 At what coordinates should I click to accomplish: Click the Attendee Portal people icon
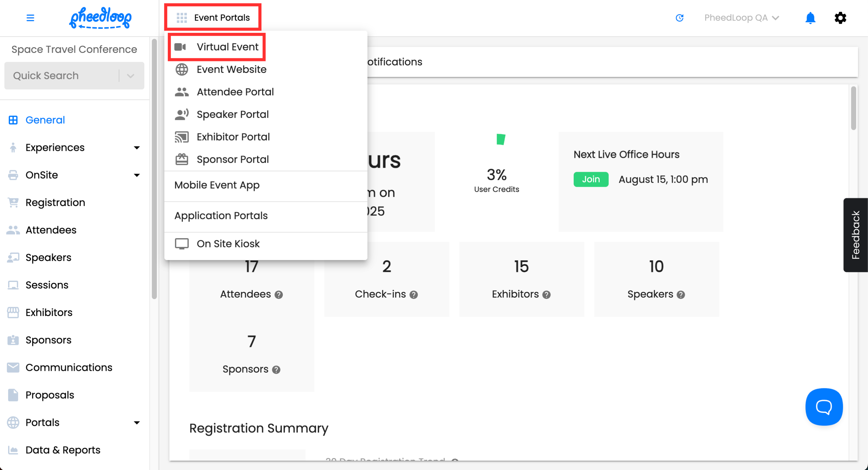(182, 92)
